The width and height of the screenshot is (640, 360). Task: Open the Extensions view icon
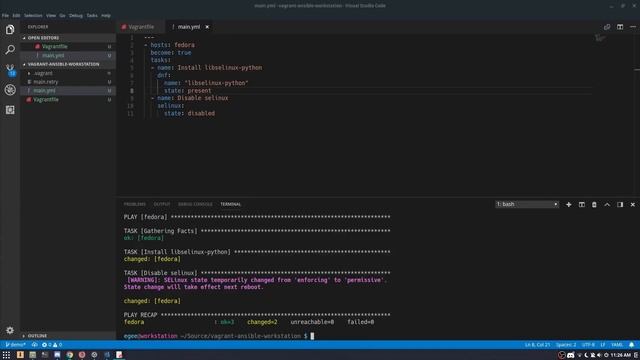tap(10, 110)
